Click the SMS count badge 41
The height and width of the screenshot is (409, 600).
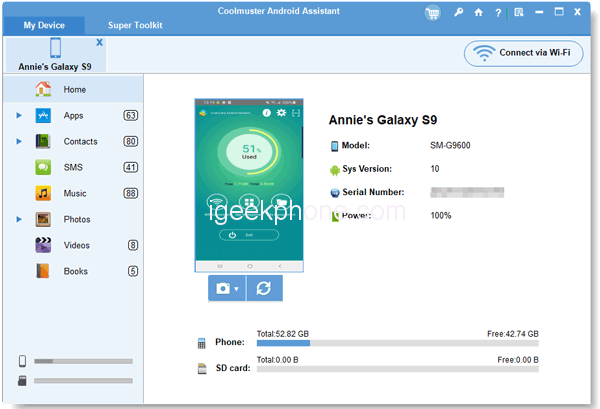coord(130,168)
